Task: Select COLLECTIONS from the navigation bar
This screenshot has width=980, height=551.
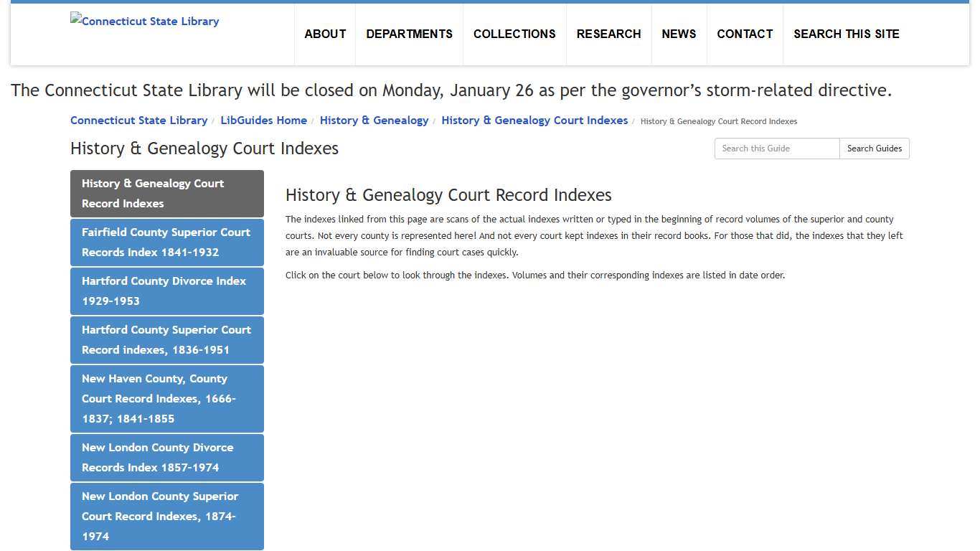Action: [514, 34]
